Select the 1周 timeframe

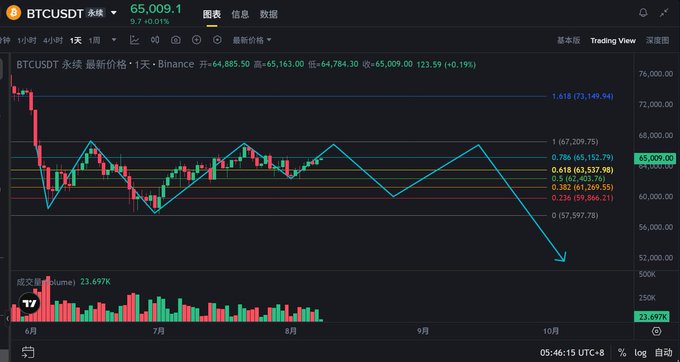tap(95, 40)
